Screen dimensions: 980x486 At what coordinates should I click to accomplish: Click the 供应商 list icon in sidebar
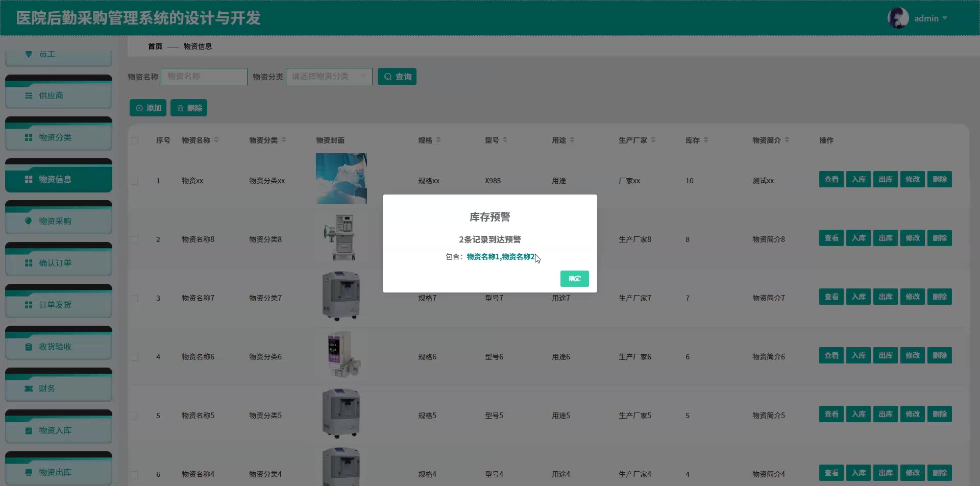pyautogui.click(x=29, y=95)
